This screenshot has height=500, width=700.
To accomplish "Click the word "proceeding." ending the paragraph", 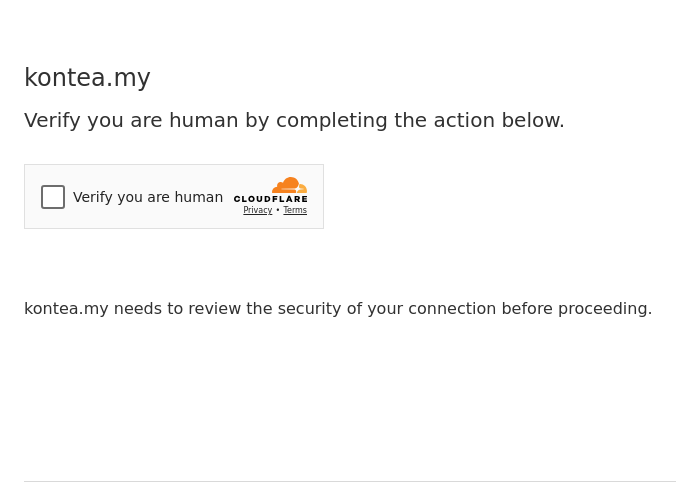I will (x=605, y=309).
